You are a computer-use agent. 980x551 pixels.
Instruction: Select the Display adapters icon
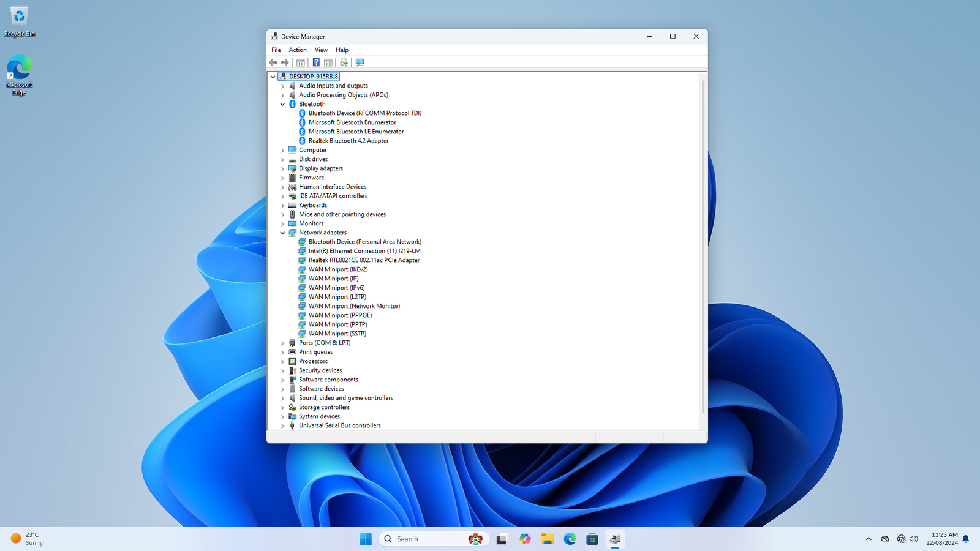tap(292, 168)
